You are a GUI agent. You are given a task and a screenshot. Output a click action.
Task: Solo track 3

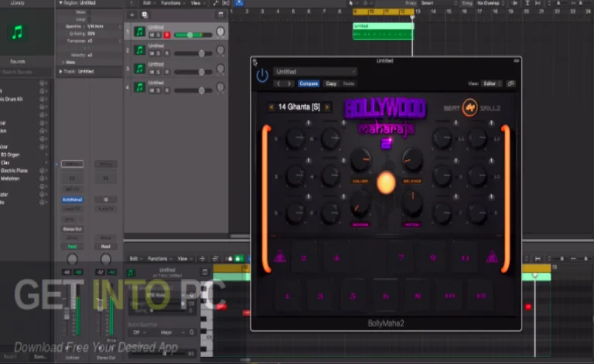pyautogui.click(x=159, y=72)
